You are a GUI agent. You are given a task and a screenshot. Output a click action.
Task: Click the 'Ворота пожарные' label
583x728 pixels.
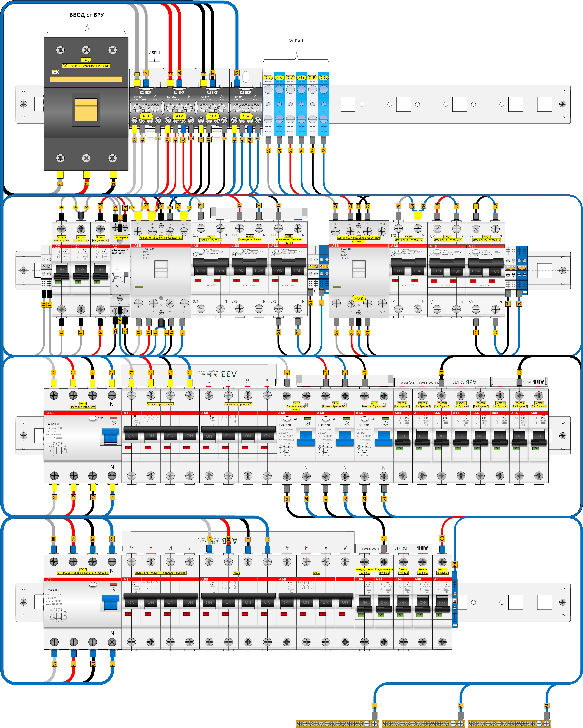[x=443, y=571]
